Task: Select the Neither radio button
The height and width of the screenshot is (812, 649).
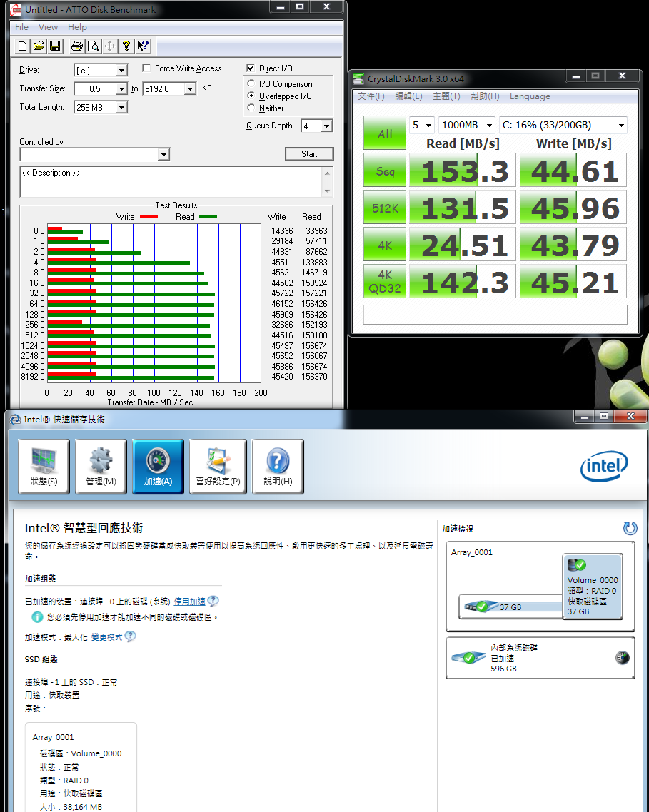Action: coord(251,108)
